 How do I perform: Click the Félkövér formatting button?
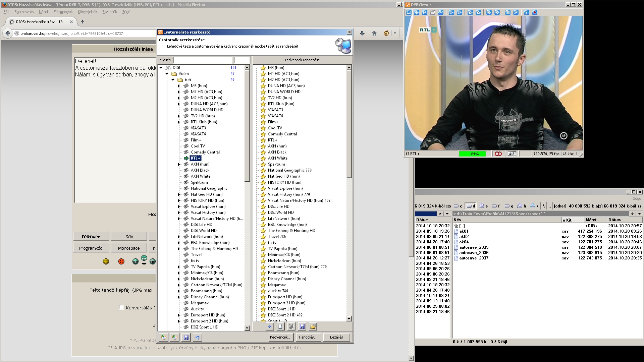91,237
